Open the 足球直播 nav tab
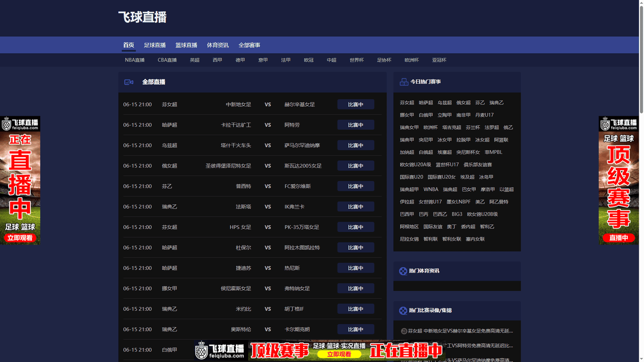The height and width of the screenshot is (362, 644). pyautogui.click(x=155, y=45)
